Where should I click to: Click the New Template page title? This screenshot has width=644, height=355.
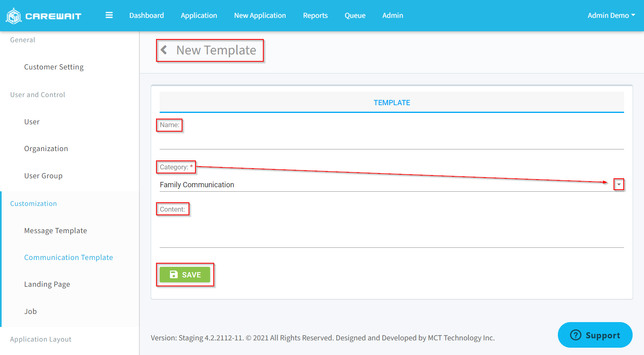coord(216,50)
